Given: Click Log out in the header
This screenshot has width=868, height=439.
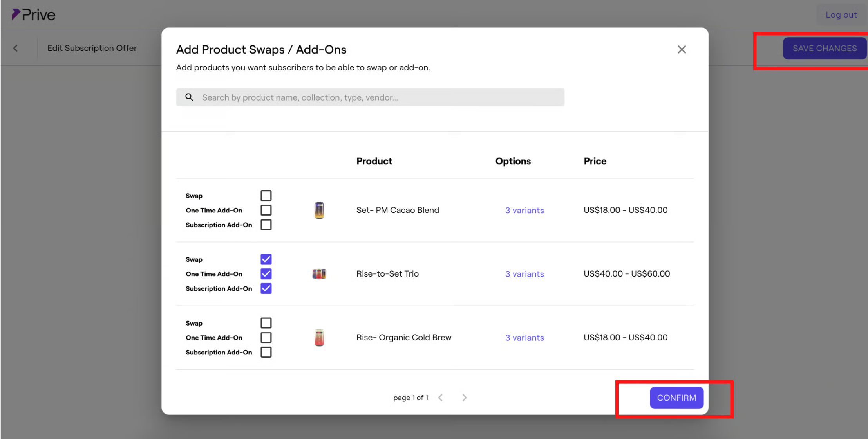Looking at the screenshot, I should (841, 15).
